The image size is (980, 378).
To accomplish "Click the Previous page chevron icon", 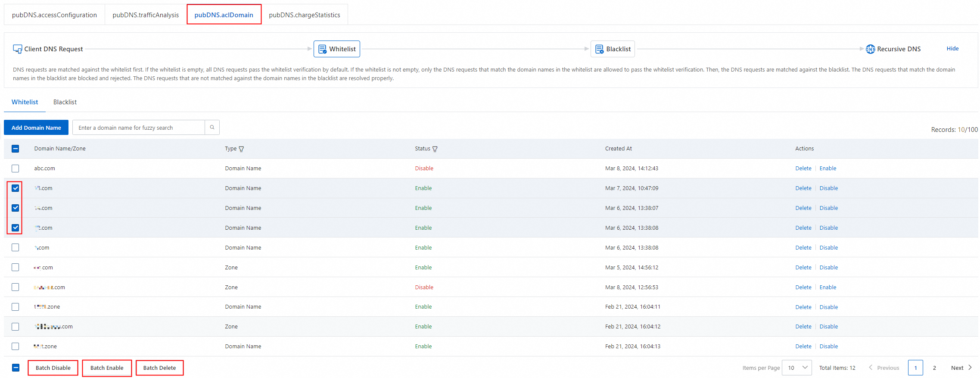I will tap(871, 368).
